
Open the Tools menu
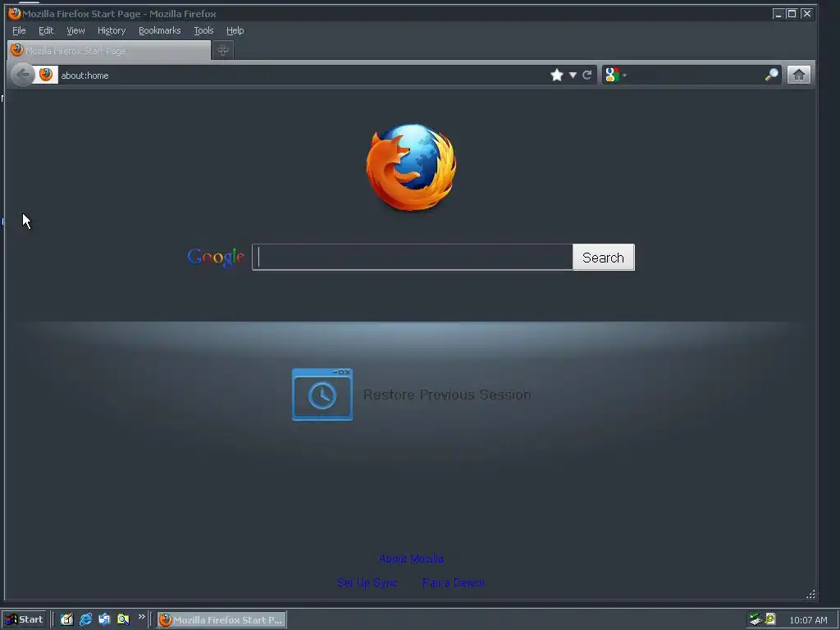coord(203,30)
